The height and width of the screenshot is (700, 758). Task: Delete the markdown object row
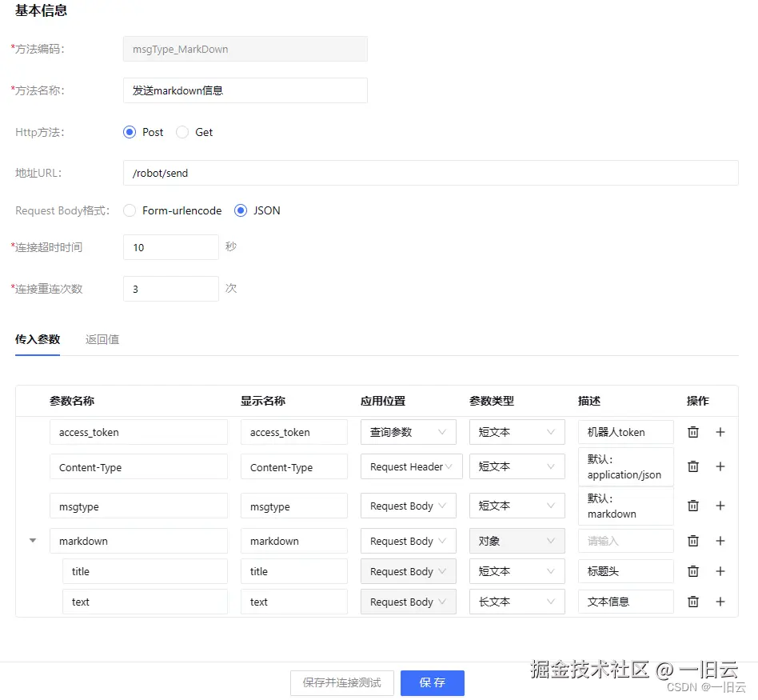[x=692, y=541]
